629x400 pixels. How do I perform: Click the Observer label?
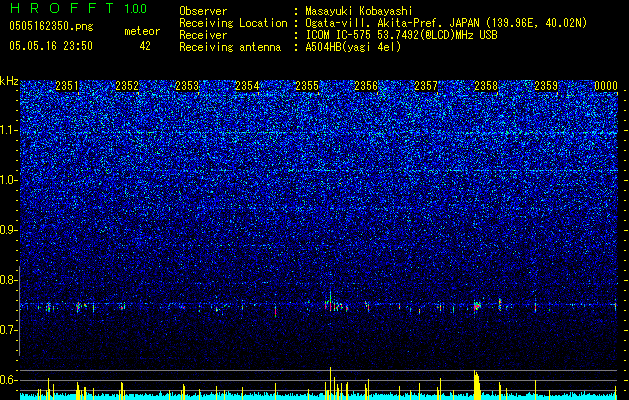pyautogui.click(x=203, y=11)
